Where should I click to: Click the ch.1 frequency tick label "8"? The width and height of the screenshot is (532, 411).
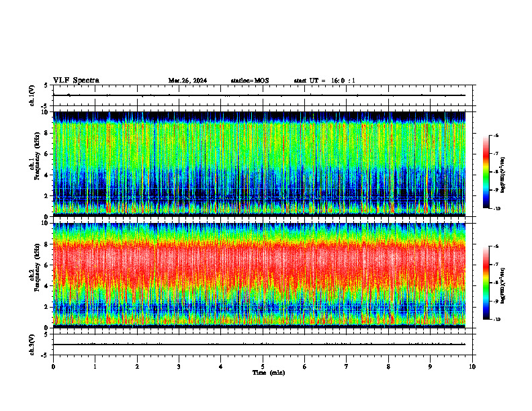[x=47, y=133]
